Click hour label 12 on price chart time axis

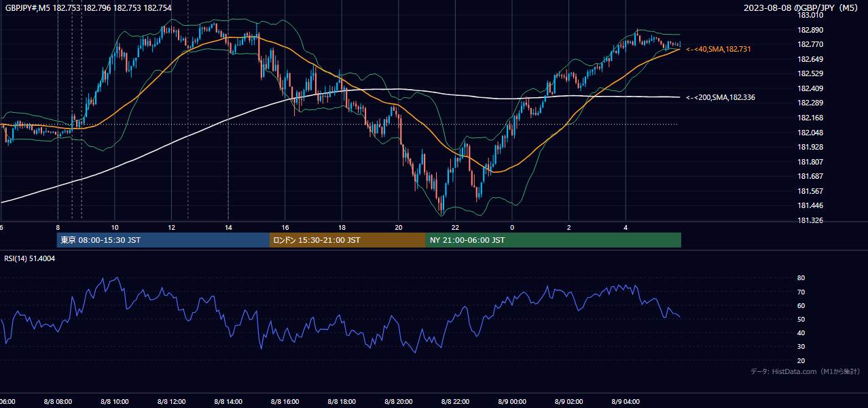(171, 227)
